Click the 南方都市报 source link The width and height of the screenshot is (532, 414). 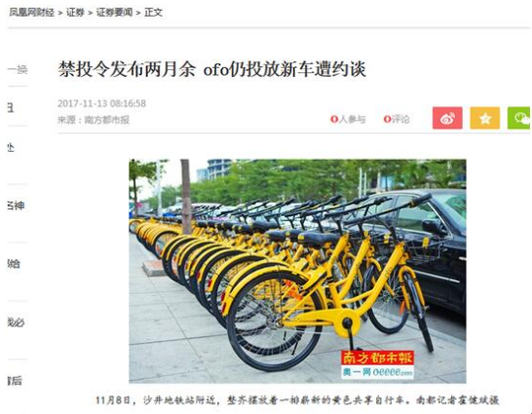106,120
